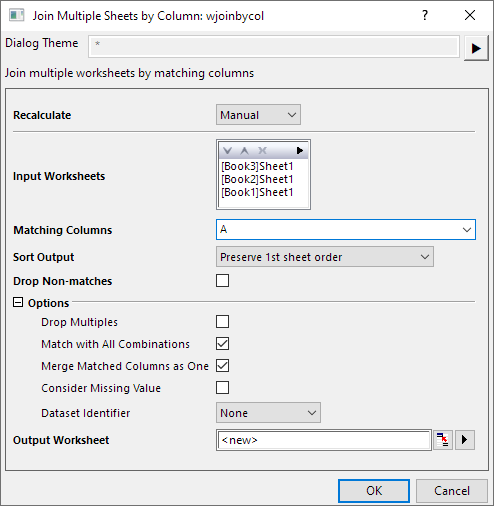This screenshot has height=506, width=494.
Task: Move selected worksheet down in the list
Action: pos(228,151)
